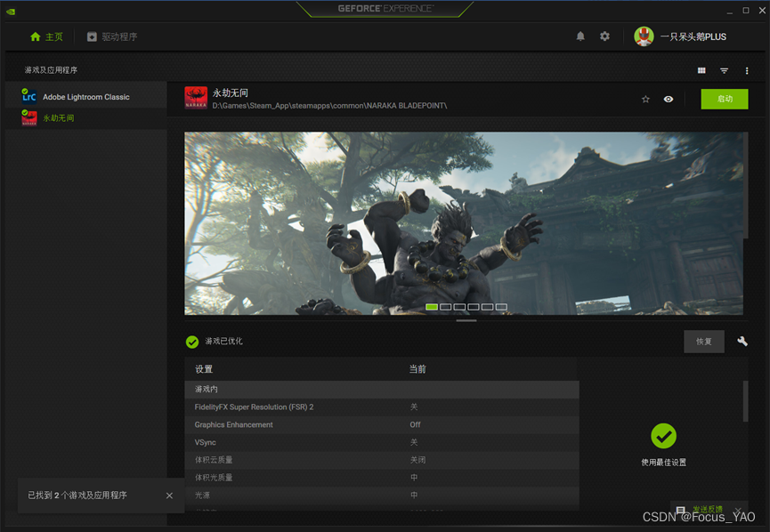Maximize the GeForce Experience window
The height and width of the screenshot is (532, 770).
(x=745, y=11)
